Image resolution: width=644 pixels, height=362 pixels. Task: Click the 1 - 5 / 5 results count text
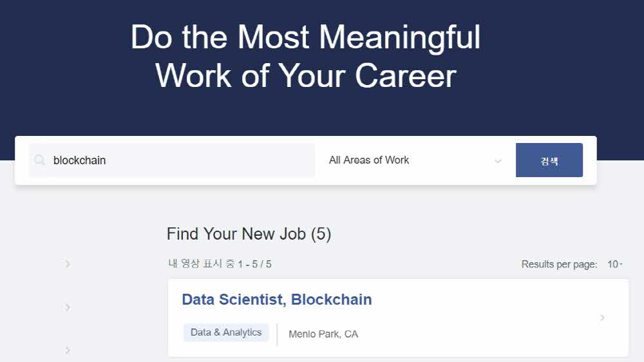pyautogui.click(x=254, y=264)
